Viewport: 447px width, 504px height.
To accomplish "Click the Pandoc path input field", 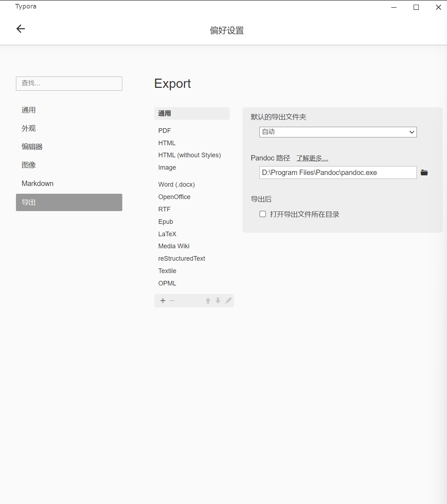I will coord(338,172).
